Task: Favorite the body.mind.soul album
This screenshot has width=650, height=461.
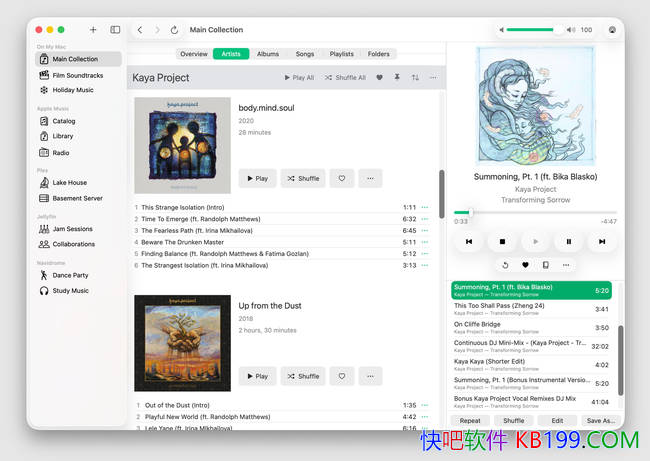Action: [341, 178]
